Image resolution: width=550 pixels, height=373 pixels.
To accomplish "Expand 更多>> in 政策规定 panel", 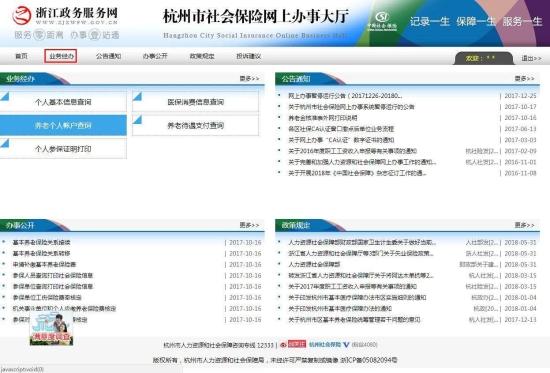I will click(524, 225).
